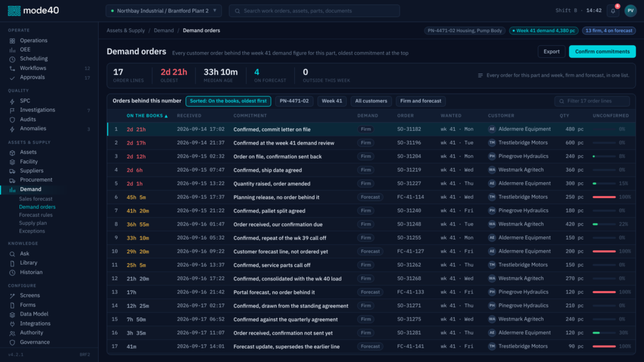Click the Forecast badge on row FC-41-127
Image resolution: width=644 pixels, height=362 pixels.
click(x=370, y=251)
